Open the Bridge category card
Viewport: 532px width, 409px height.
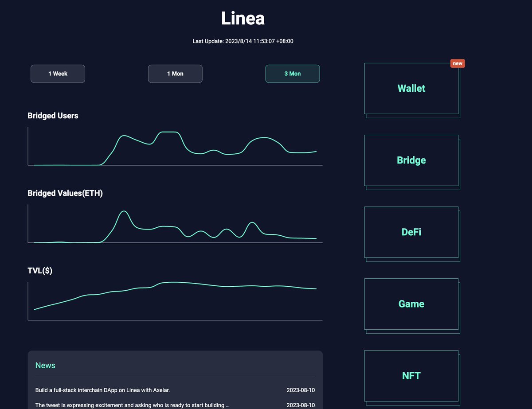[411, 160]
